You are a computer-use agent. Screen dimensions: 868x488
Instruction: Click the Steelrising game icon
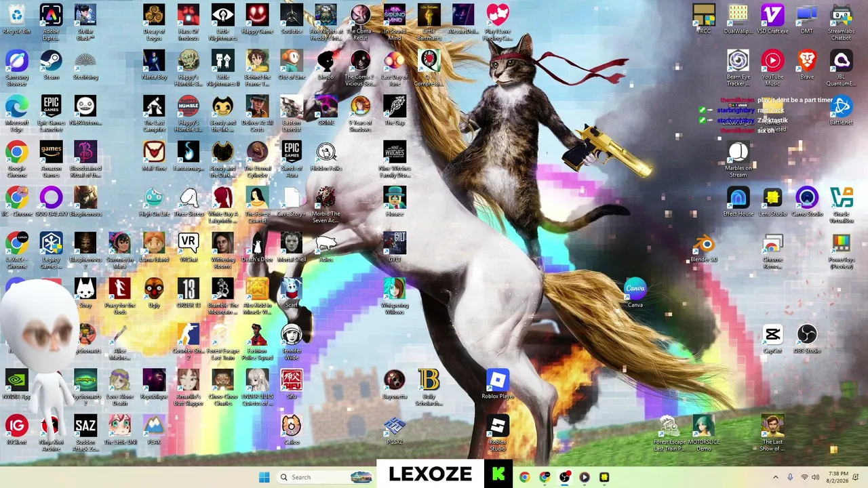pyautogui.click(x=85, y=66)
